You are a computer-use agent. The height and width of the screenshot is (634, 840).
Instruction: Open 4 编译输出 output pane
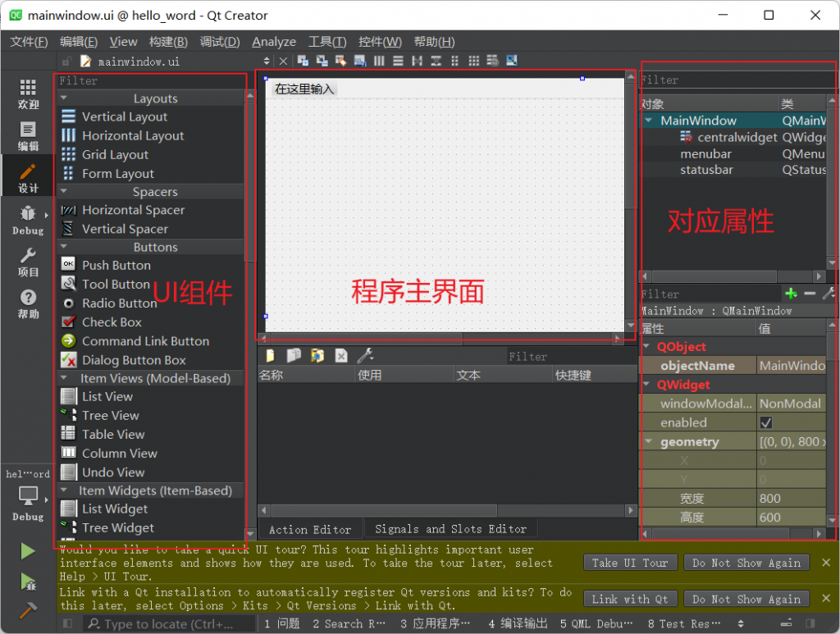point(518,623)
